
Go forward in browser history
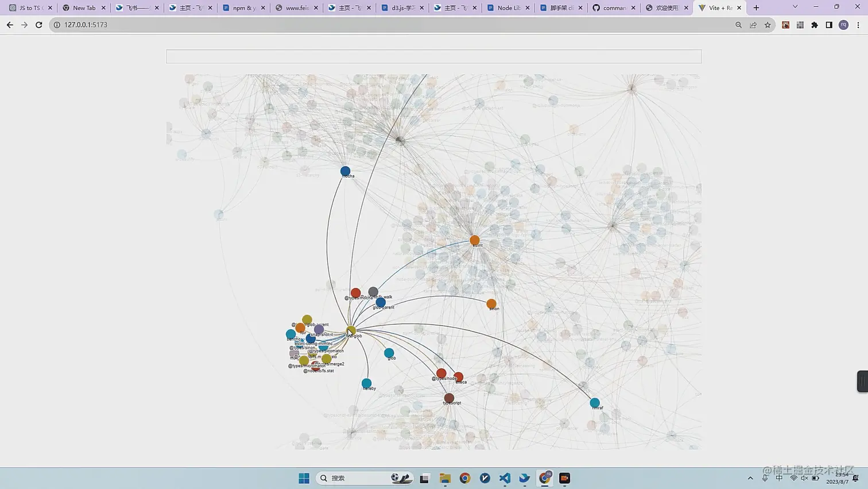24,25
